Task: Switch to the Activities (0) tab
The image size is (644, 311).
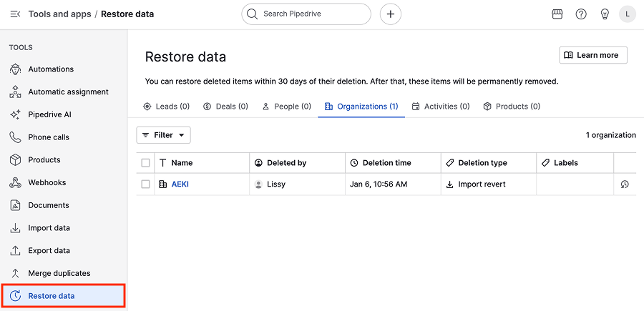Action: click(440, 107)
